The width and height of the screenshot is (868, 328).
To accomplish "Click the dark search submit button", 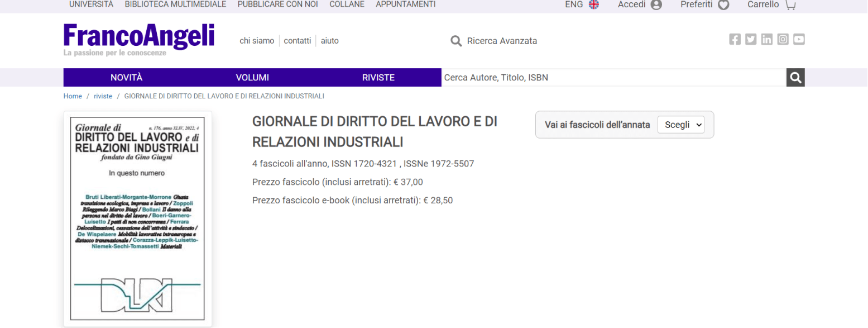I will (796, 78).
